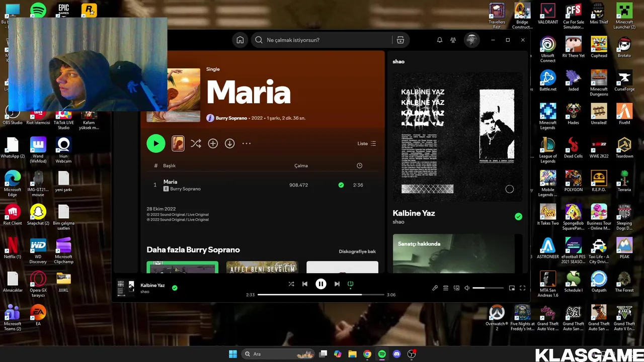Screen dimensions: 644x362
Task: Open File Explorer from the taskbar
Action: tap(353, 354)
